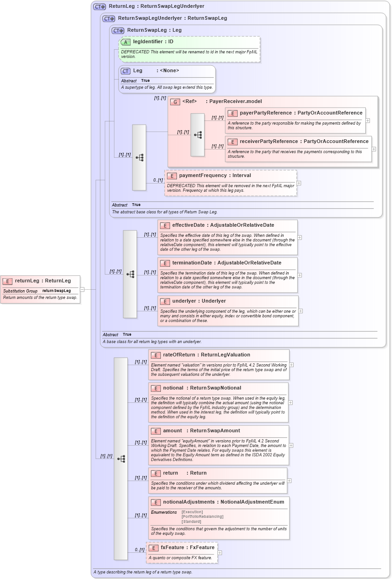Select the choice connector of the return leg
Screen dimensions: 392x579
pyautogui.click(x=121, y=459)
